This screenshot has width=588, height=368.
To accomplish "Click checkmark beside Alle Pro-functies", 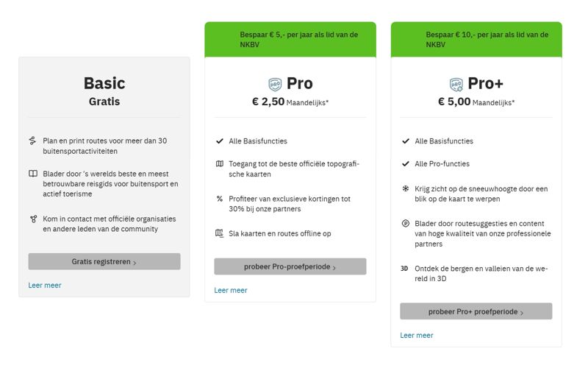I will 406,163.
